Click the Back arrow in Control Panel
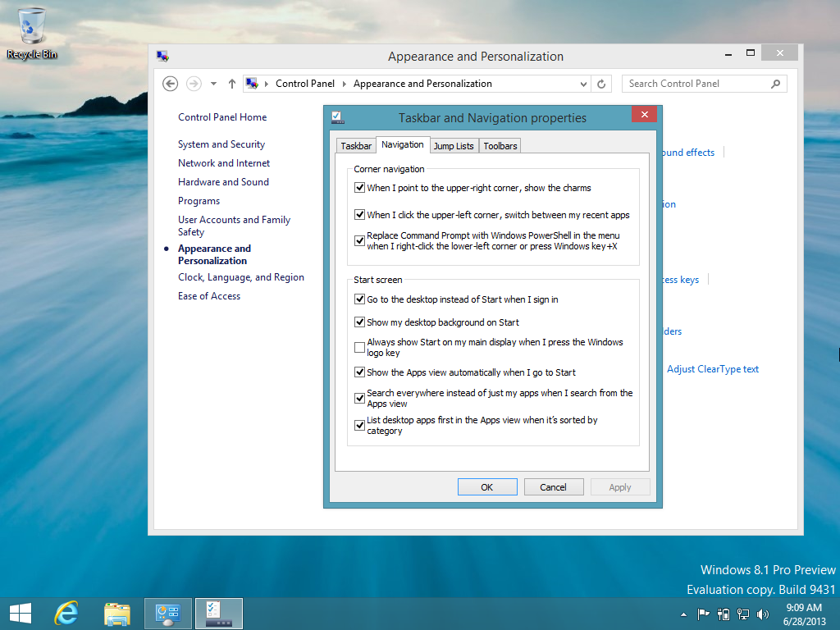 170,84
